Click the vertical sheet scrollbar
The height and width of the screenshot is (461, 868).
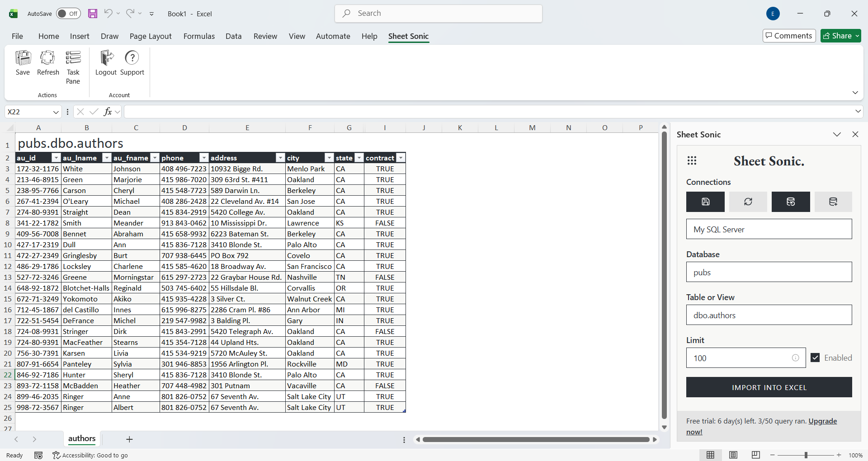tap(664, 275)
